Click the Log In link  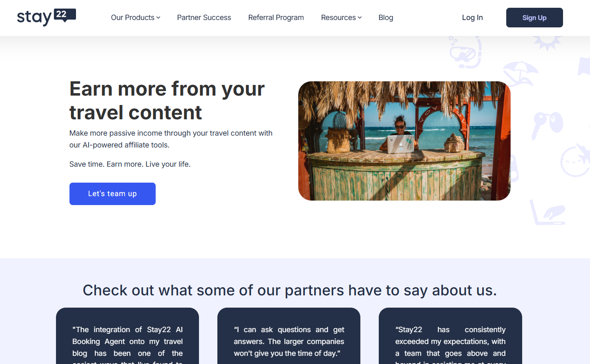click(x=472, y=18)
